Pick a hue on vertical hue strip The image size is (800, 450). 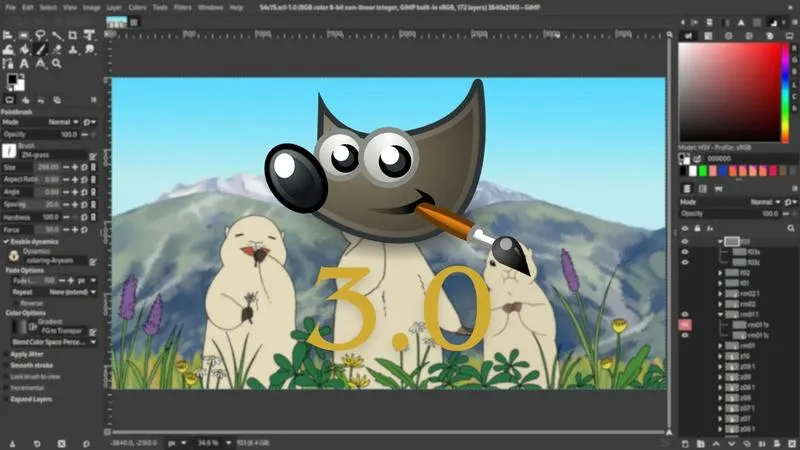click(785, 92)
